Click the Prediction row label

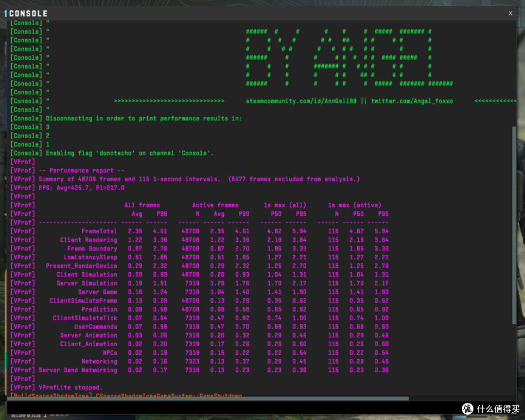coord(100,310)
